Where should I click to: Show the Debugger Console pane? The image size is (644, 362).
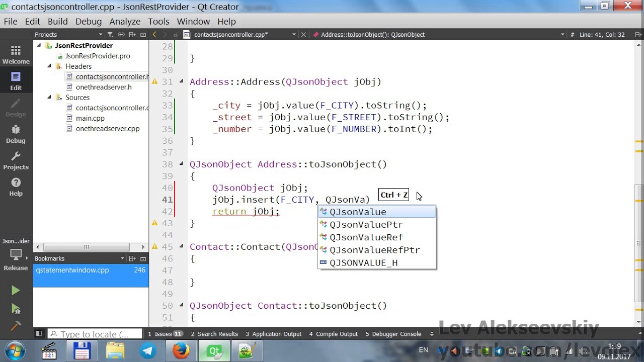(x=393, y=334)
